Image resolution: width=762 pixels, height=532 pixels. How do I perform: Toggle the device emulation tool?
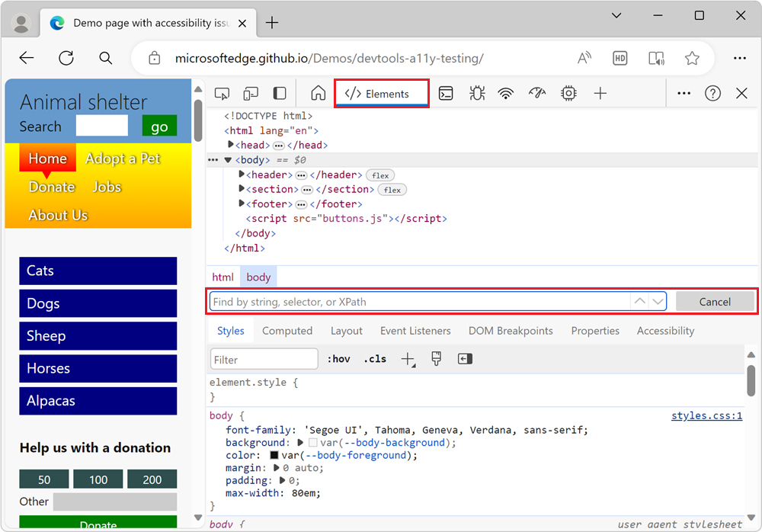(x=251, y=92)
